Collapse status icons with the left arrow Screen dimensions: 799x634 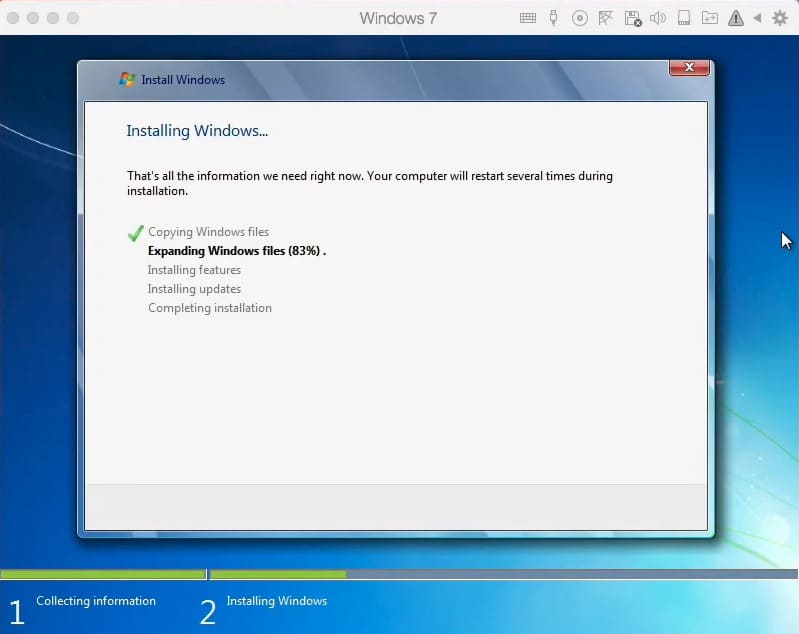[757, 18]
